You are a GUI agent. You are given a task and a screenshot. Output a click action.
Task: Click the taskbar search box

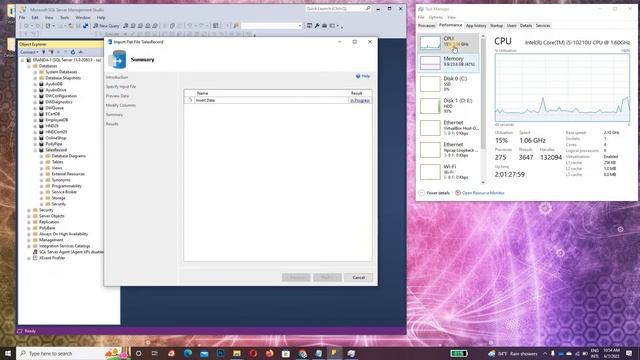(x=73, y=353)
